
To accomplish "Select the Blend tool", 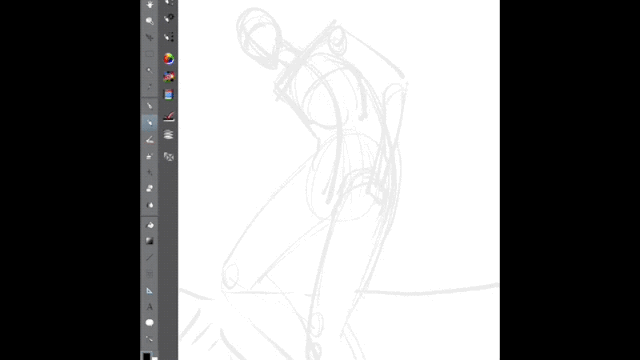I will coord(149,205).
